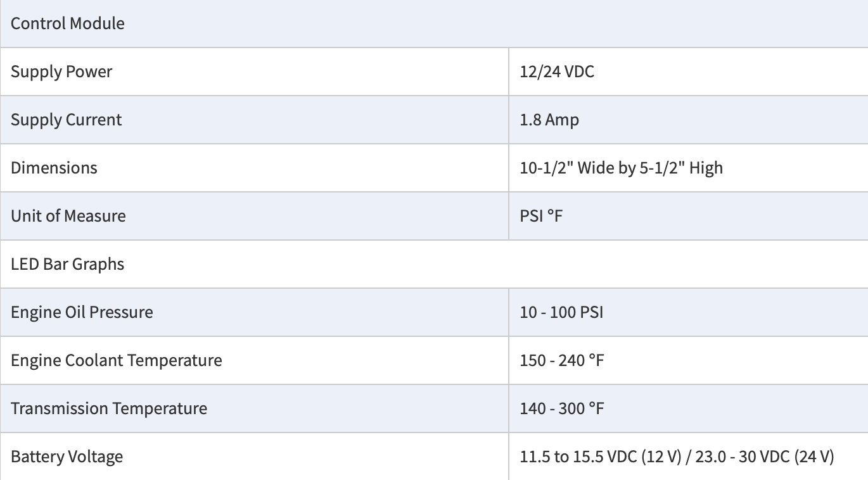Click the 150 - 240 °F value

[x=562, y=360]
